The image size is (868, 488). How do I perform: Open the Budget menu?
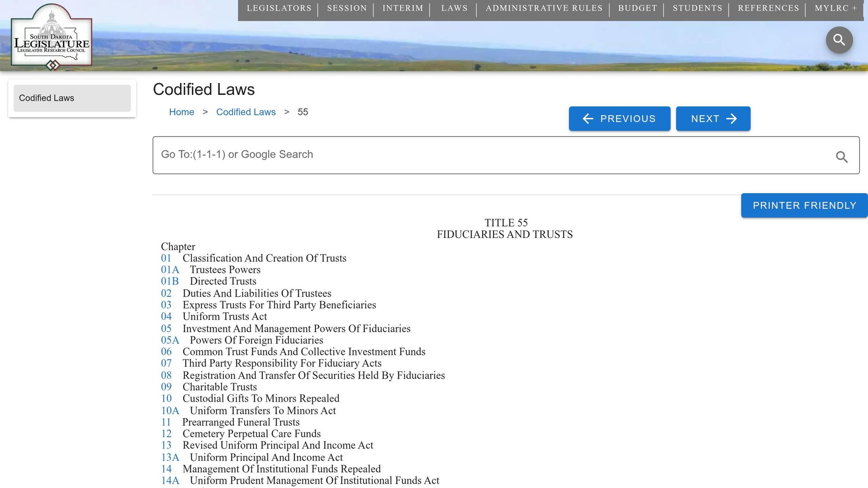pyautogui.click(x=637, y=8)
